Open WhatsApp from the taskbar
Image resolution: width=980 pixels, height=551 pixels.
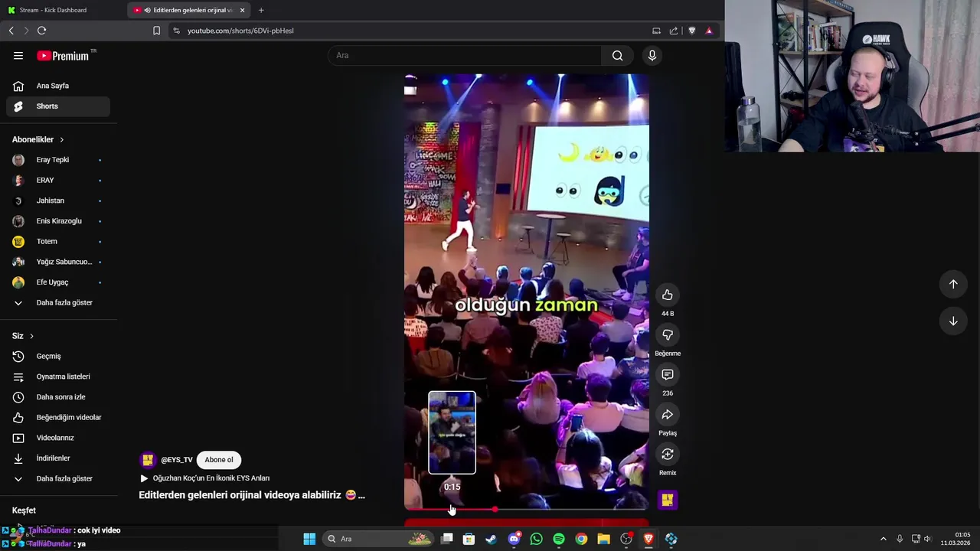[x=536, y=539]
